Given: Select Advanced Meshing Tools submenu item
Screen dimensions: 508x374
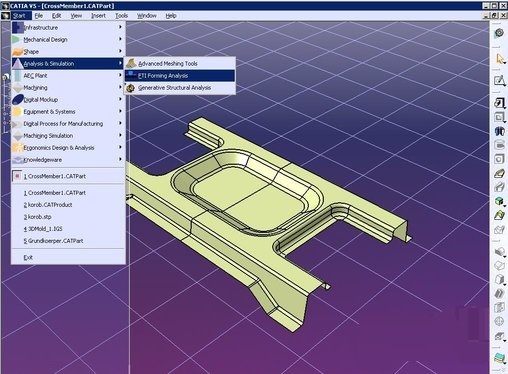Looking at the screenshot, I should point(180,63).
